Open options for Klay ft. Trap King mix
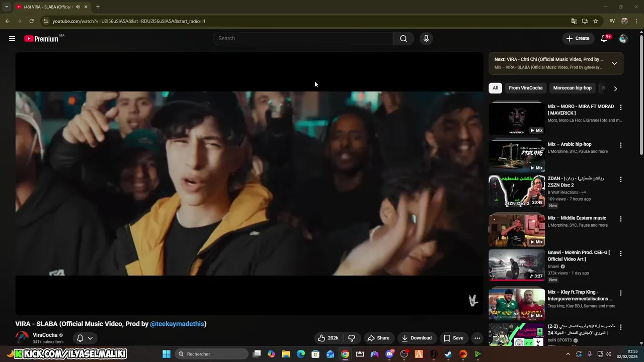 coord(620,293)
